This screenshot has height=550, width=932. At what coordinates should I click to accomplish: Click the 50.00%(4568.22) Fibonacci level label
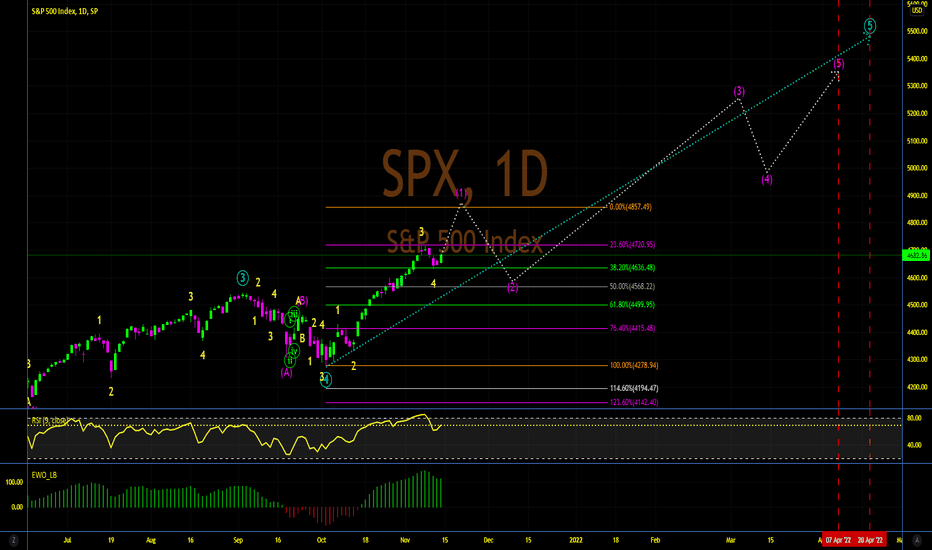[632, 287]
